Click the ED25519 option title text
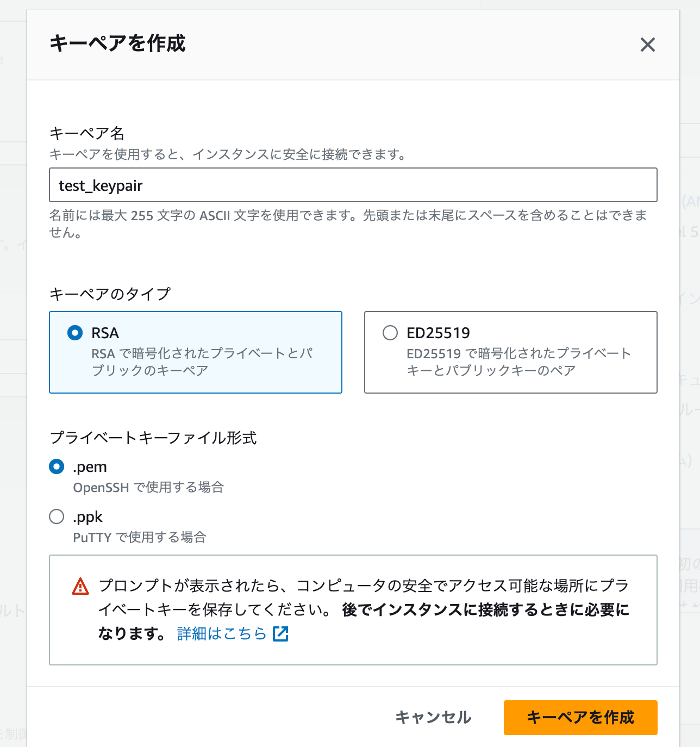Screen dimensions: 700x747 point(438,333)
